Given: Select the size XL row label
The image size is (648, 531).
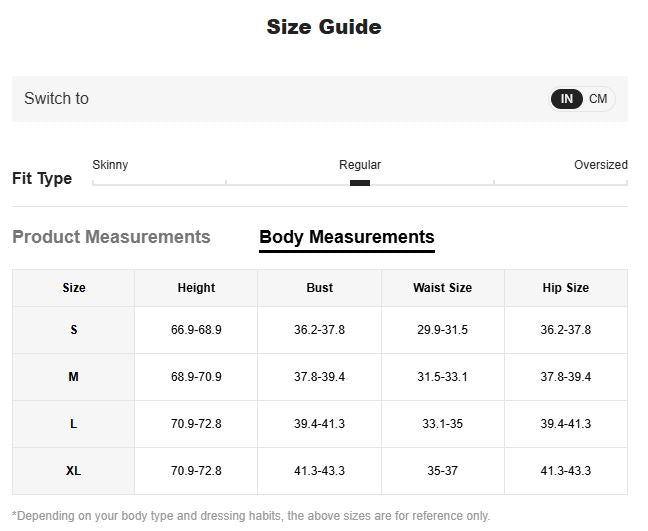Looking at the screenshot, I should tap(74, 471).
